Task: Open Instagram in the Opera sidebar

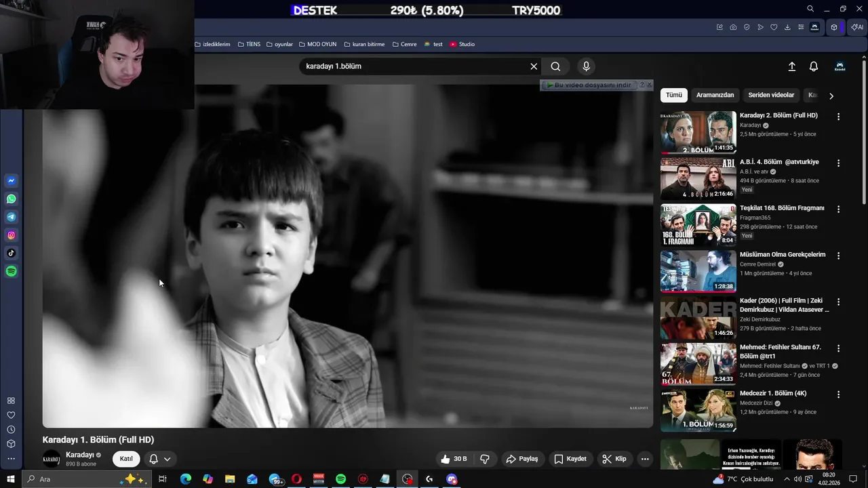Action: [12, 235]
